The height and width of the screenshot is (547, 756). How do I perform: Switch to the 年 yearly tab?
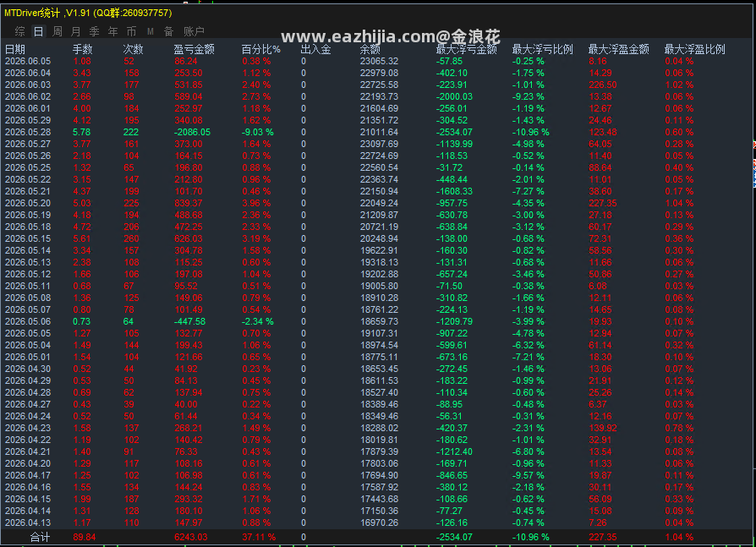112,32
